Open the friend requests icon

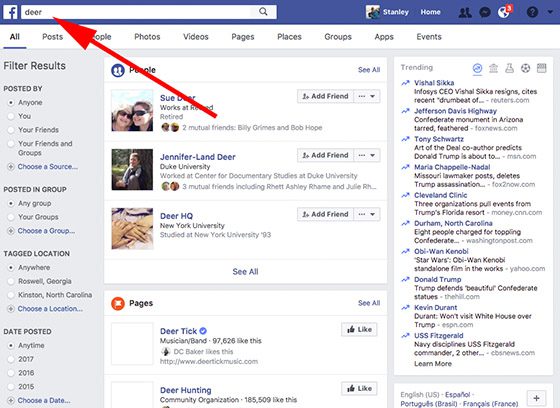[465, 13]
